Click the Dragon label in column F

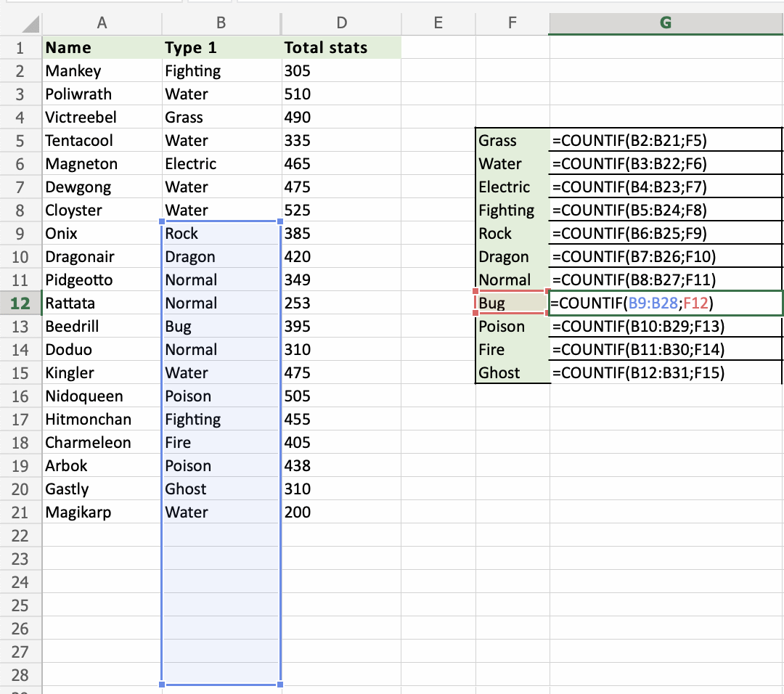[511, 257]
